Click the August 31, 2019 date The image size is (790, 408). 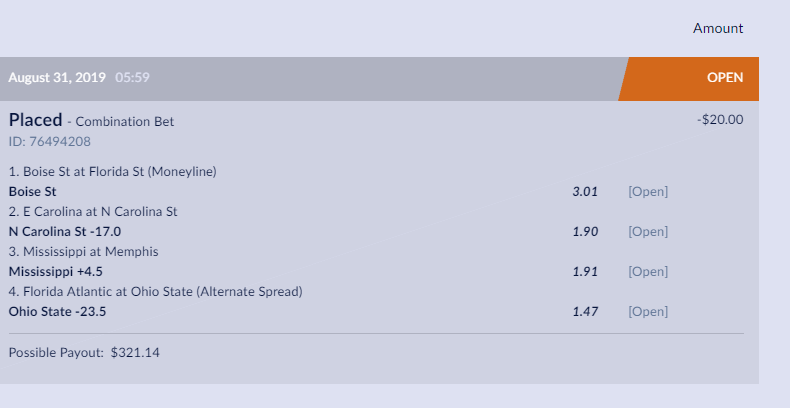tap(57, 78)
